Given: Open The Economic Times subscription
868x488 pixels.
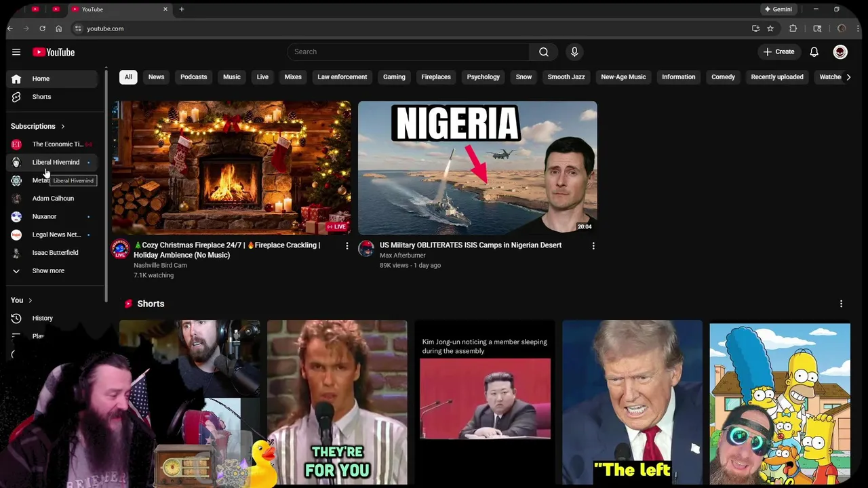Looking at the screenshot, I should pyautogui.click(x=53, y=144).
